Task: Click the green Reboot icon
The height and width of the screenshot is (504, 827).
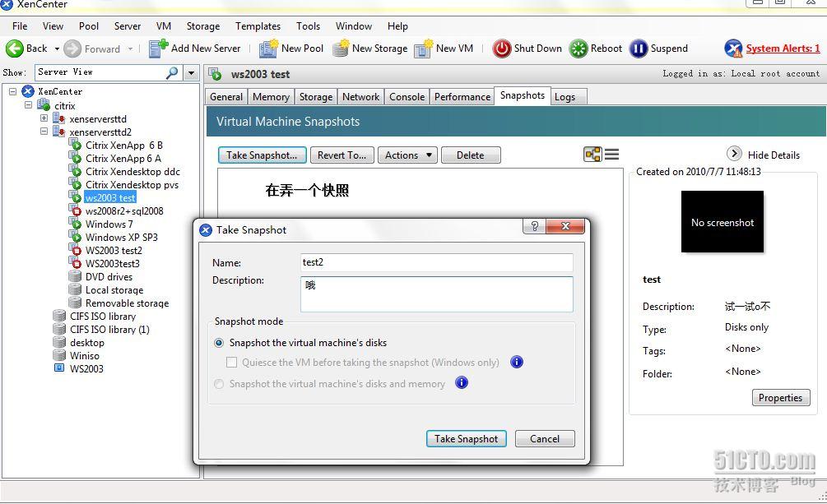Action: pos(578,49)
